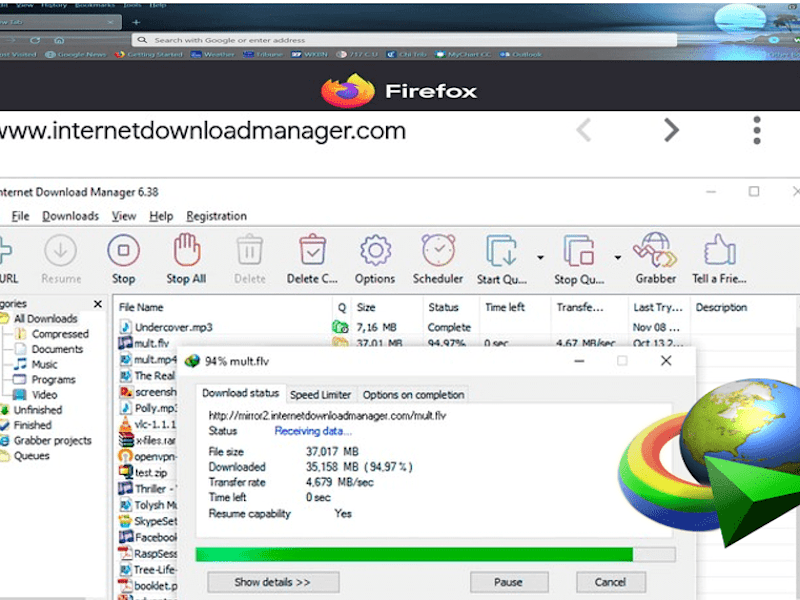The image size is (800, 600).
Task: Open the Weather bookmark
Action: click(213, 54)
